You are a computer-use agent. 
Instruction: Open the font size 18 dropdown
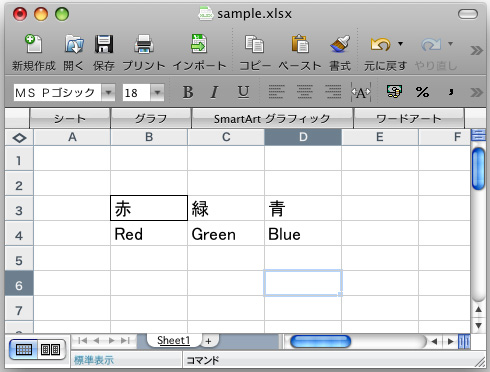157,92
